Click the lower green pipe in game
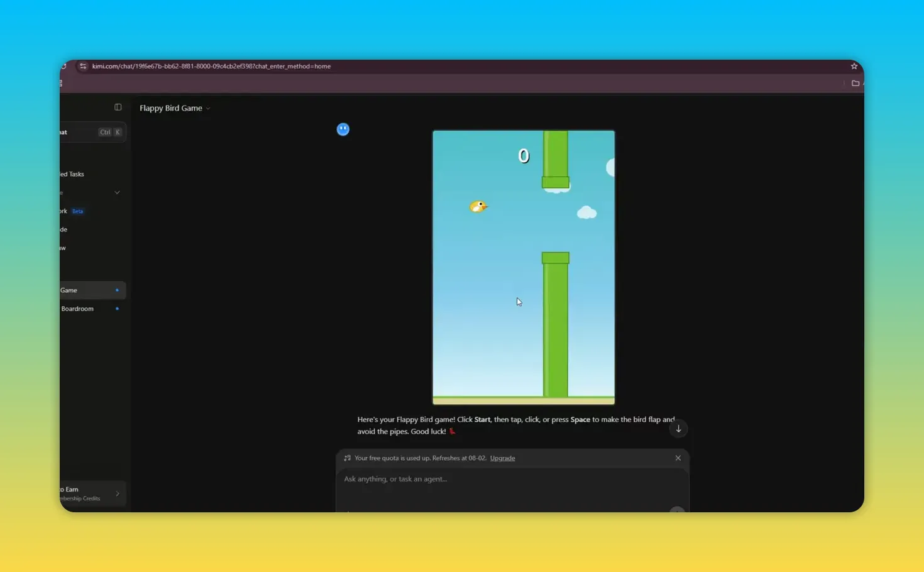Screen dimensions: 924x572 [556, 324]
